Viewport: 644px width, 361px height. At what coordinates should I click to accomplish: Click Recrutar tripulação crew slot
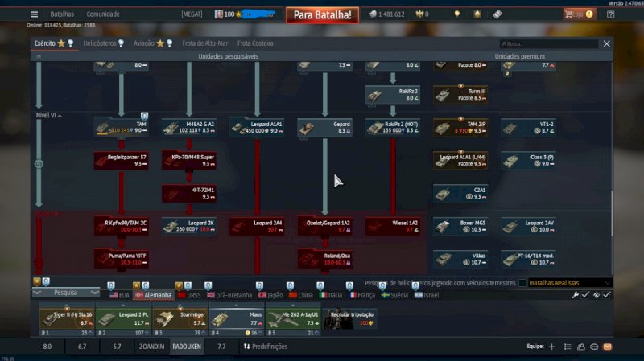pos(349,319)
